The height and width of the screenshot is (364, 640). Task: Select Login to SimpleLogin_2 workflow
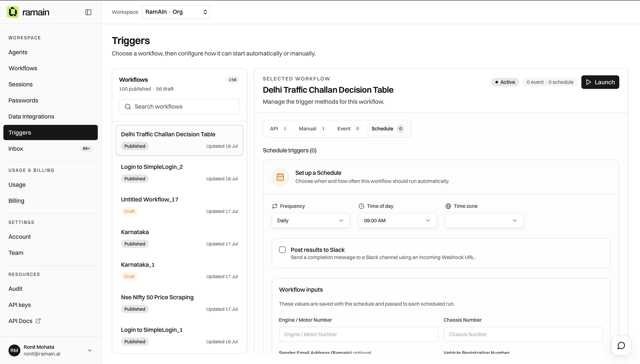(179, 173)
